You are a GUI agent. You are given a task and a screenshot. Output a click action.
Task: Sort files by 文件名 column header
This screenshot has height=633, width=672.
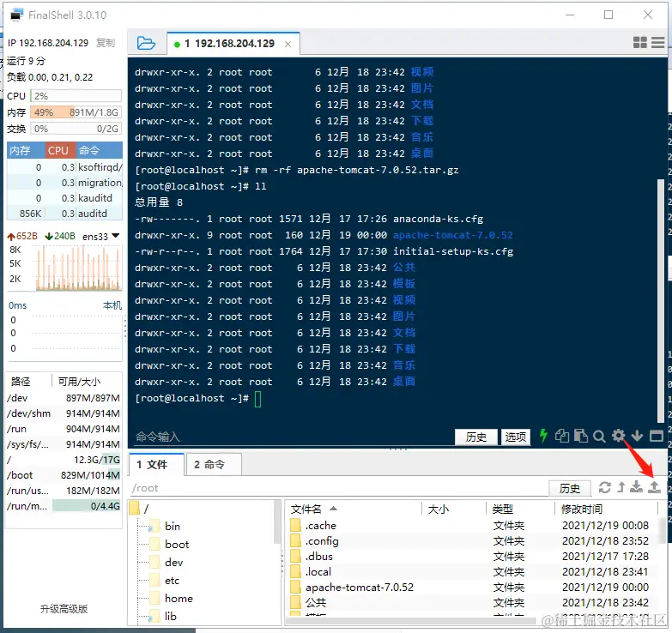pos(354,509)
